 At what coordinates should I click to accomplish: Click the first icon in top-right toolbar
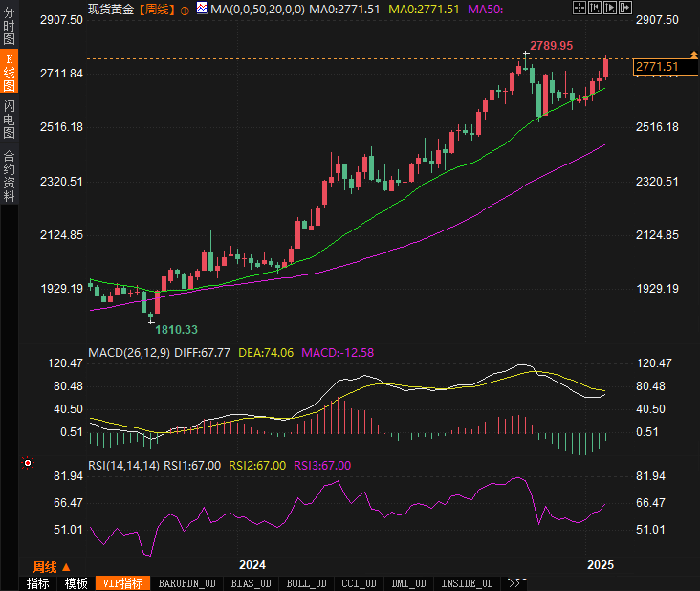point(580,8)
